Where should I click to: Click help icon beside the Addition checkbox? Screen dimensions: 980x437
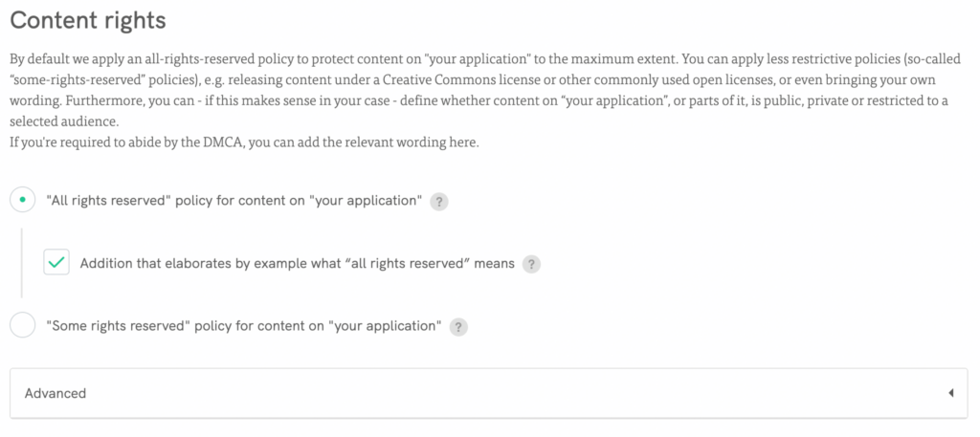(531, 264)
